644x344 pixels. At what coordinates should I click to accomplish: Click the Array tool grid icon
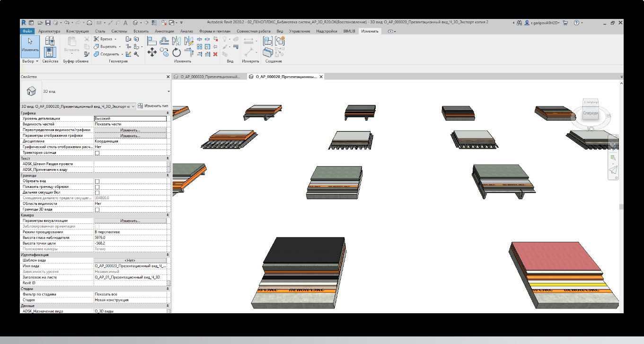tap(199, 46)
